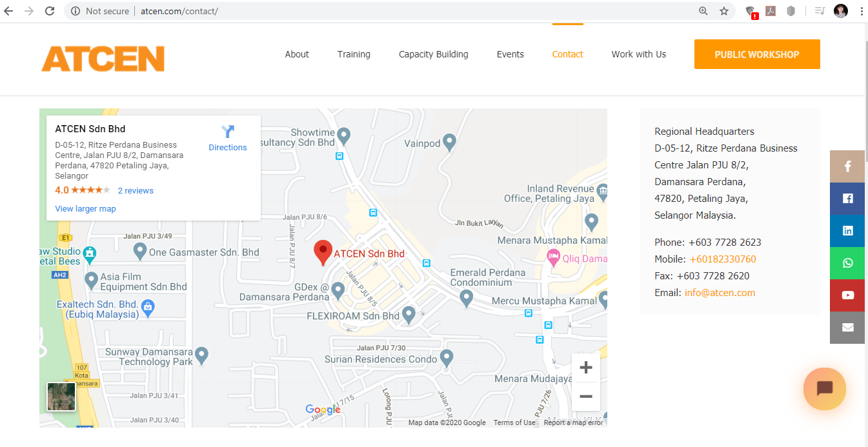Click the PUBLIC WORKSHOP button
Screen dimensions: 868x447
(757, 54)
